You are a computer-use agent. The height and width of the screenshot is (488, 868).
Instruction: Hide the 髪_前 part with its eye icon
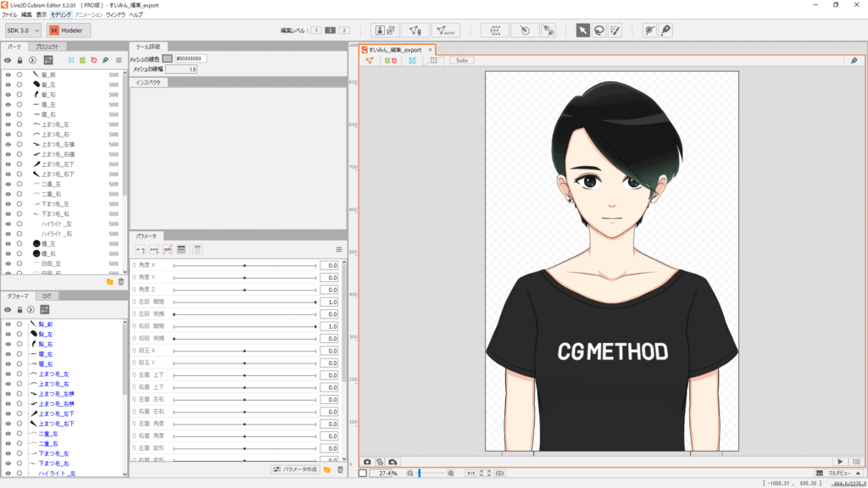pyautogui.click(x=8, y=75)
